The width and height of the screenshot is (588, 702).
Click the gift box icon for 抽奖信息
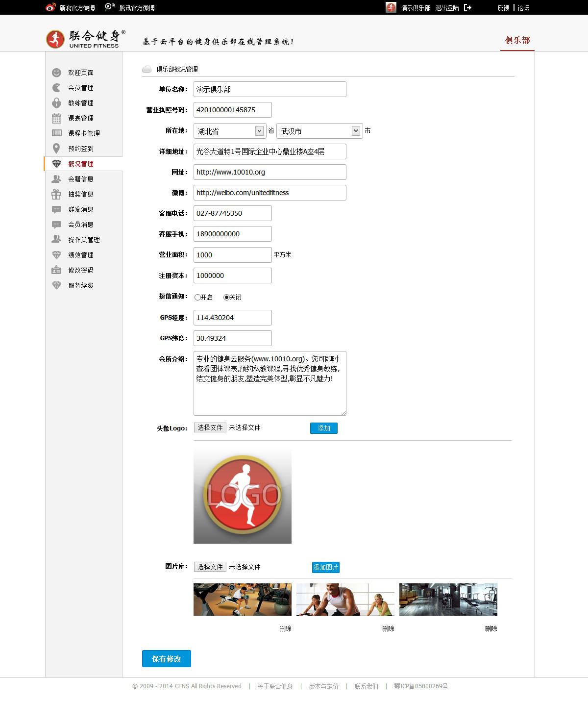point(56,194)
